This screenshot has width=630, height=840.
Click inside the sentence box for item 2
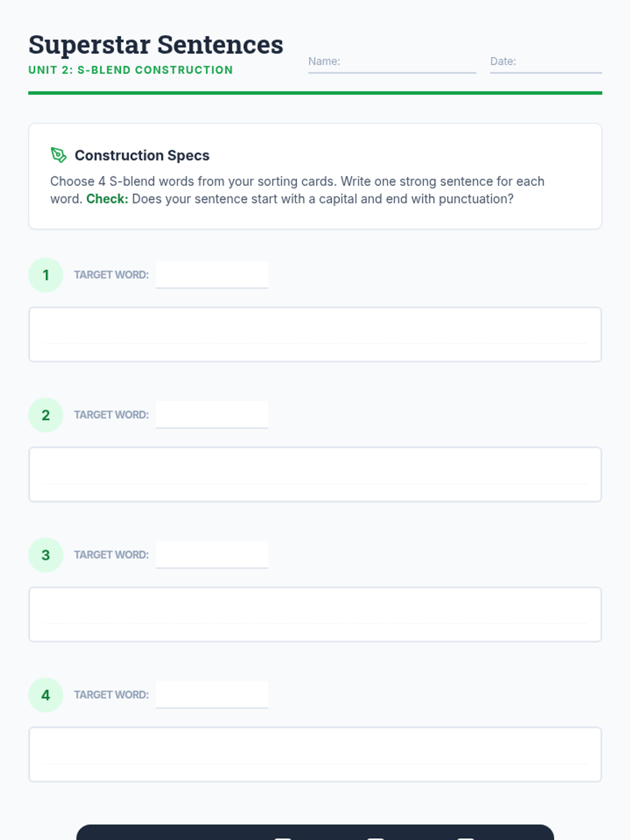point(315,475)
